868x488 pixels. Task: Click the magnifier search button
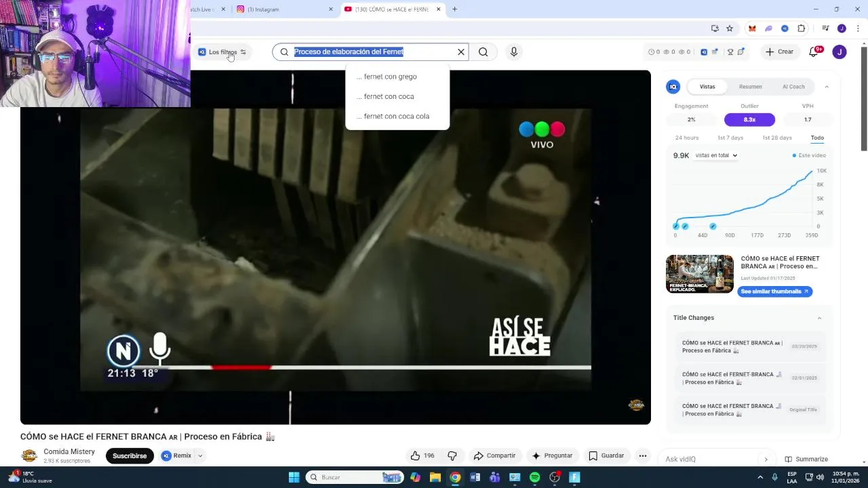(x=483, y=52)
